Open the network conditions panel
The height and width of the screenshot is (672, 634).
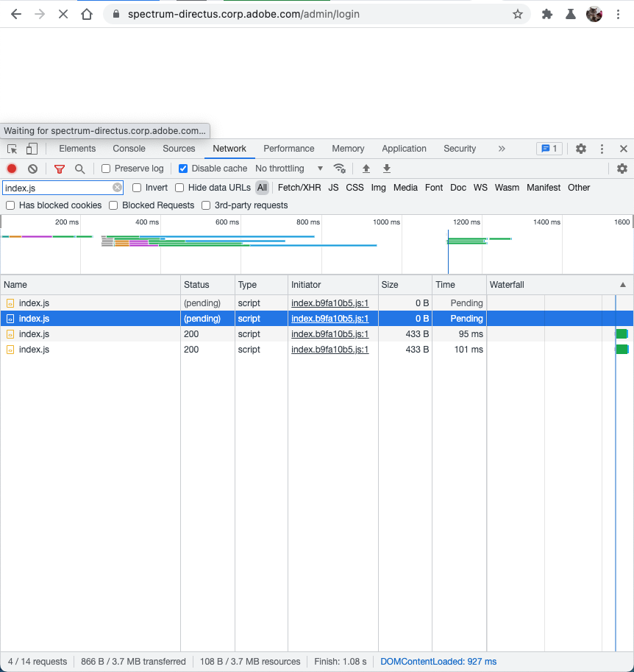click(340, 169)
